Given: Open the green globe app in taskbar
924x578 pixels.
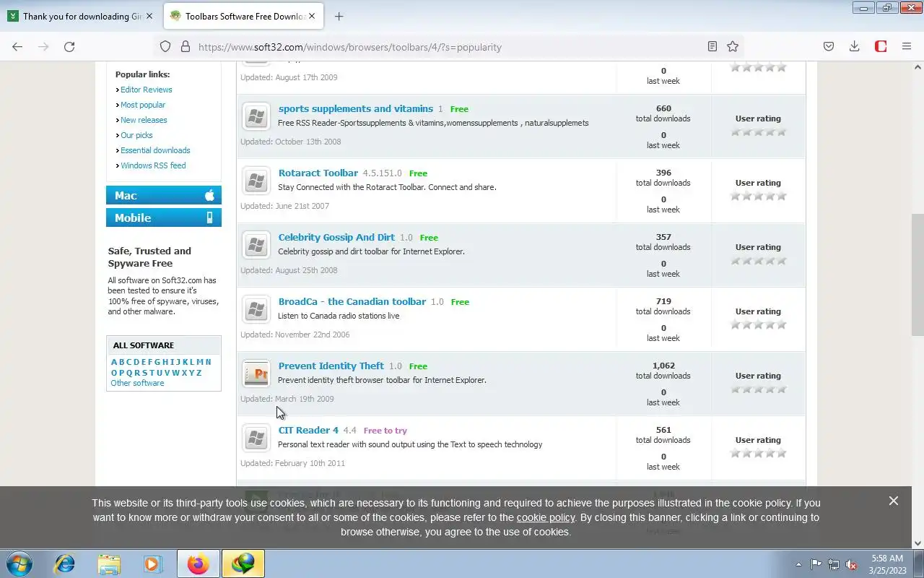Looking at the screenshot, I should 243,564.
